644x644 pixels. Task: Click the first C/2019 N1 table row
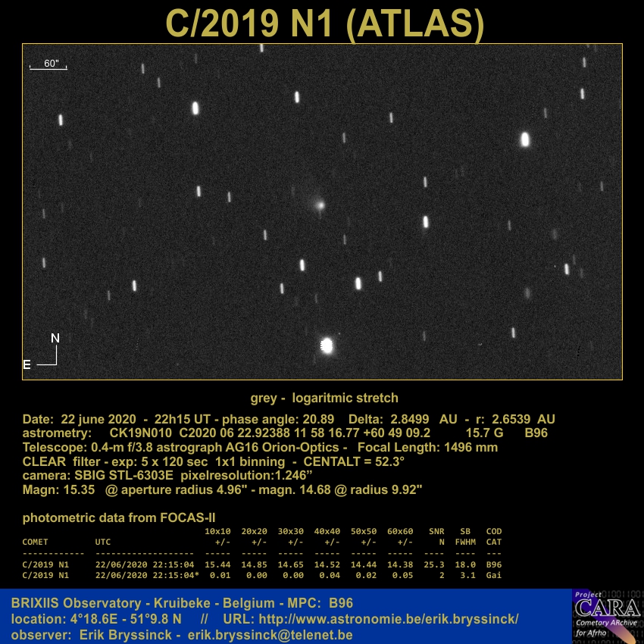point(262,564)
